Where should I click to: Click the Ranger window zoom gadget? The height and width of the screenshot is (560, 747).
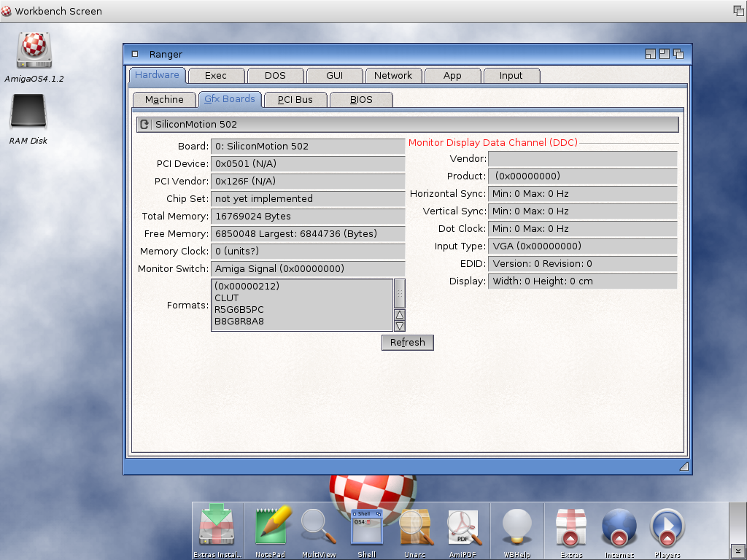pyautogui.click(x=664, y=54)
